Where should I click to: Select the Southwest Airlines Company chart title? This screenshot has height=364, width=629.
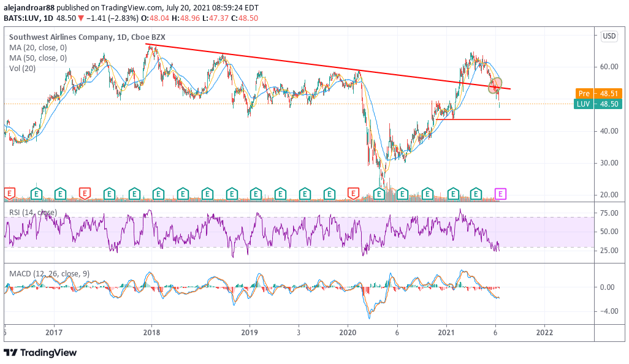pyautogui.click(x=87, y=37)
